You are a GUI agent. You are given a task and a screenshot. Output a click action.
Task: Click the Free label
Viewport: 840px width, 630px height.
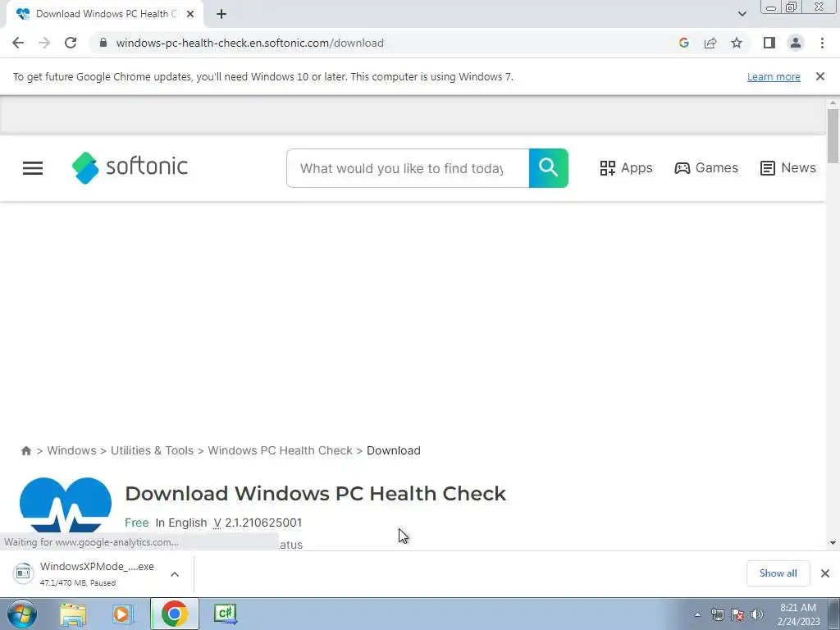click(137, 523)
